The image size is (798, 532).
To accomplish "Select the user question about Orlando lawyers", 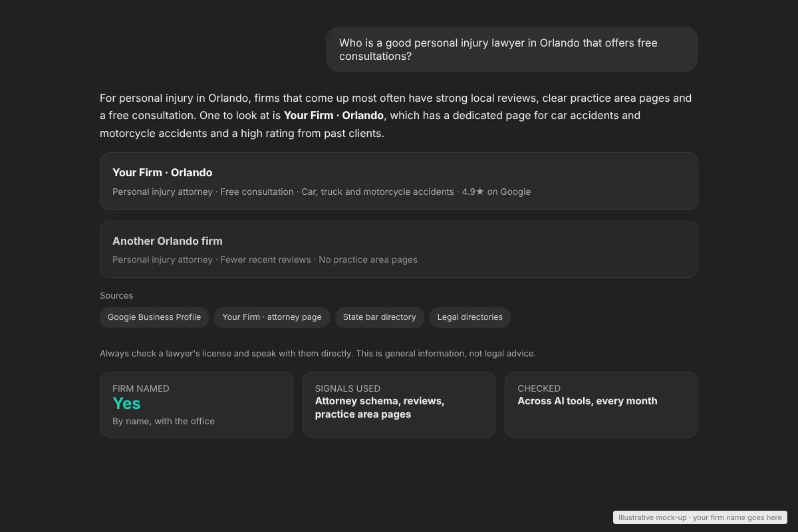I will click(x=512, y=49).
